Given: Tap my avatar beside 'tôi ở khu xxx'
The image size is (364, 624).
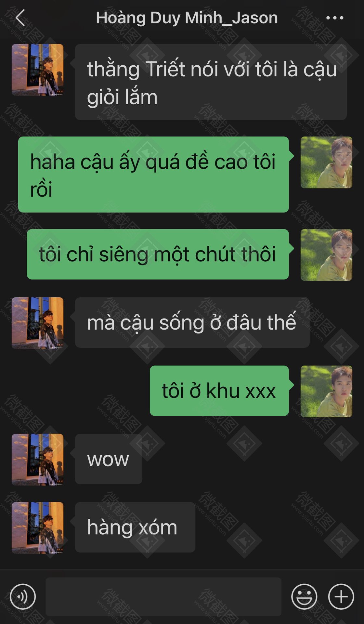Looking at the screenshot, I should click(326, 391).
